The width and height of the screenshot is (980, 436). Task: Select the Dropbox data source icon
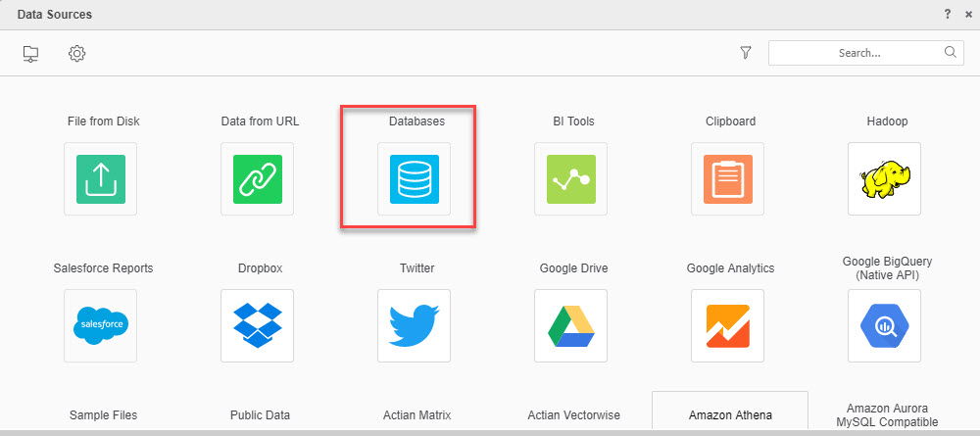click(x=258, y=325)
